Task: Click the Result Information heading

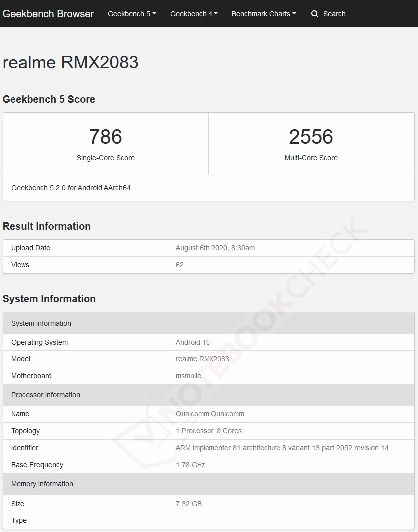Action: 47,226
